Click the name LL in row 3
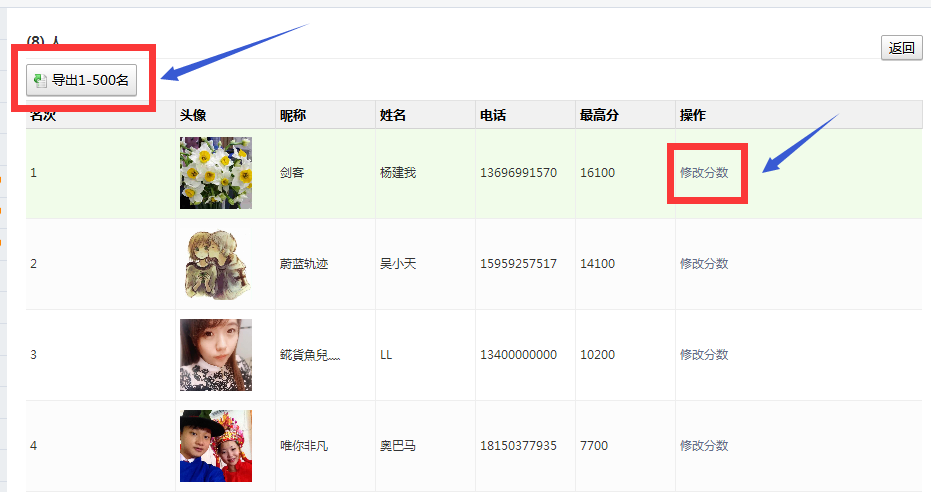931x492 pixels. (386, 355)
